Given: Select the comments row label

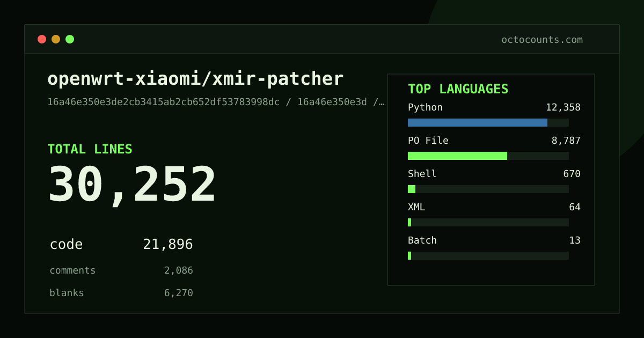Looking at the screenshot, I should [x=72, y=270].
